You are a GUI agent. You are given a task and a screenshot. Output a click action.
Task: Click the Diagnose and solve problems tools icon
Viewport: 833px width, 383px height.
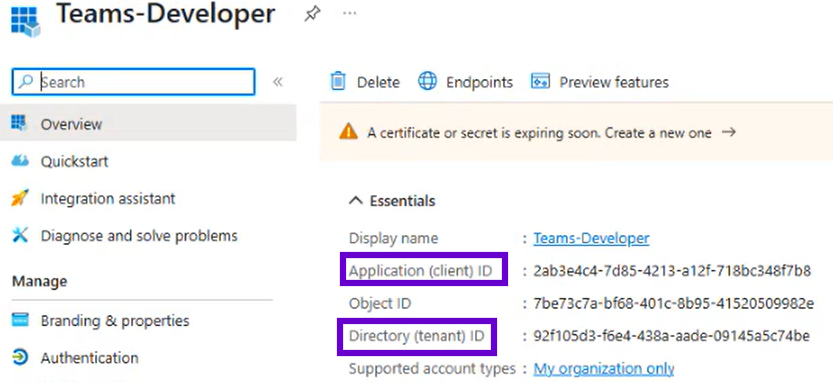tap(20, 235)
